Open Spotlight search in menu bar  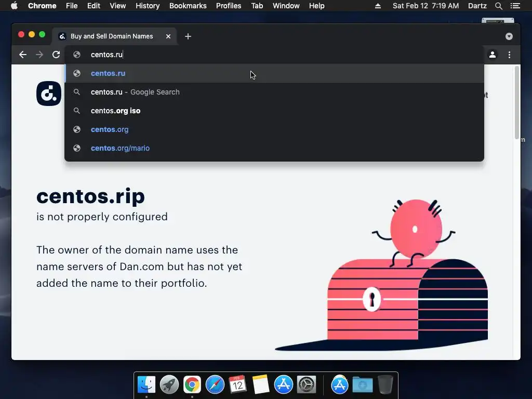498,6
